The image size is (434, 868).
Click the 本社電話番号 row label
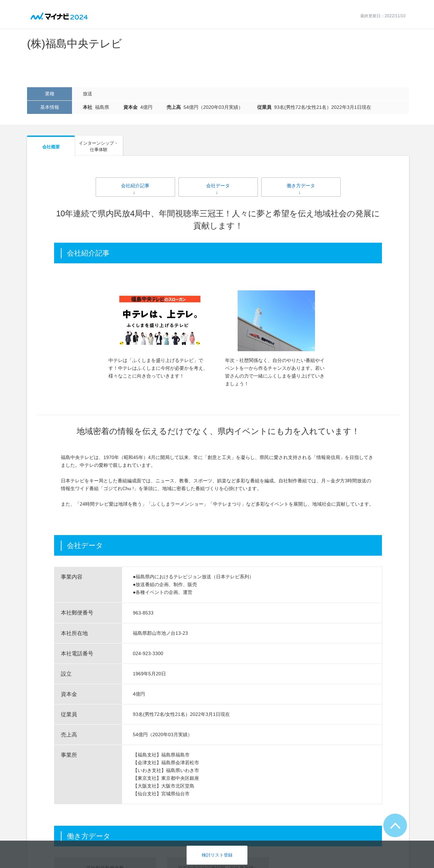tap(88, 653)
